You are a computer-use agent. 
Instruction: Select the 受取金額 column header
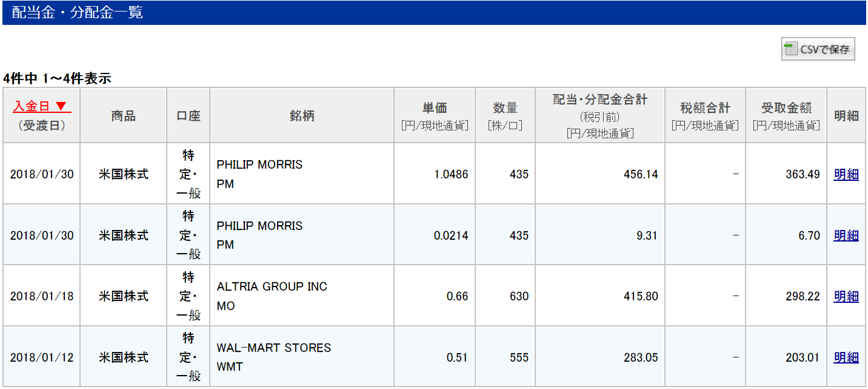tap(786, 109)
